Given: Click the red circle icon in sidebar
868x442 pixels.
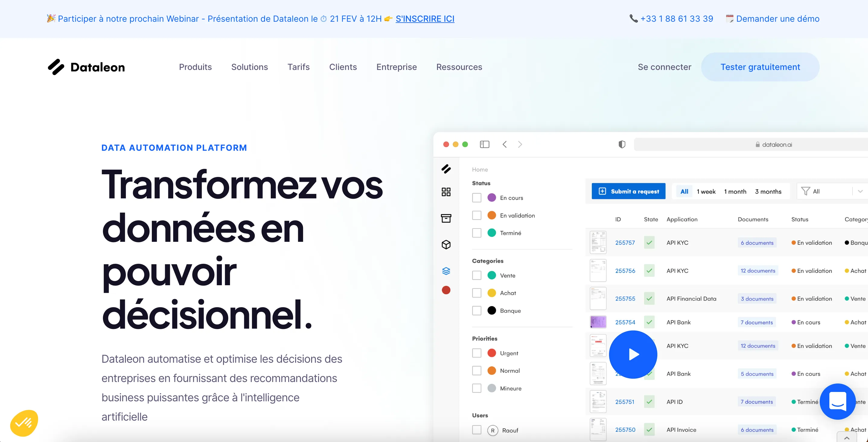Looking at the screenshot, I should tap(446, 290).
